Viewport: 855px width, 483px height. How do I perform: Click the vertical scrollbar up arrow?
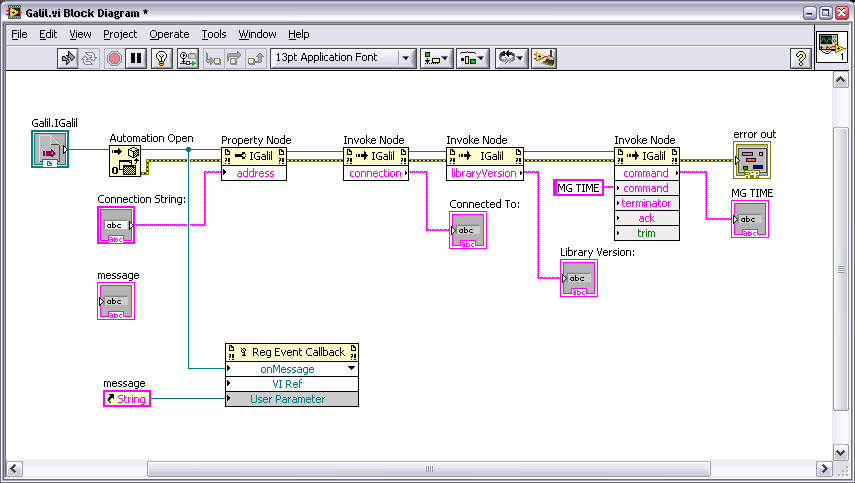coord(841,80)
